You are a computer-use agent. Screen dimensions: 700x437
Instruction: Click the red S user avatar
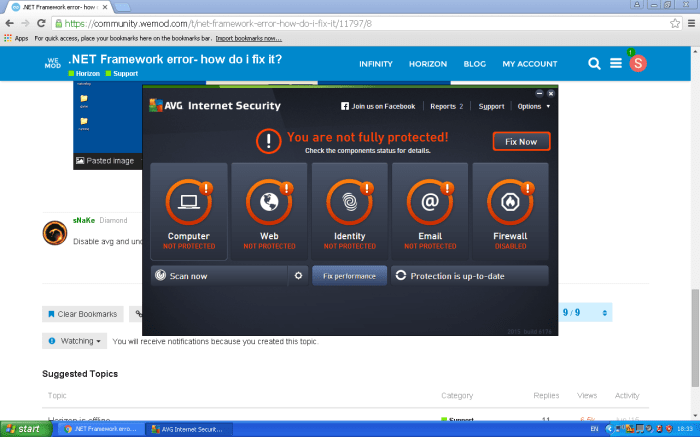pos(638,64)
